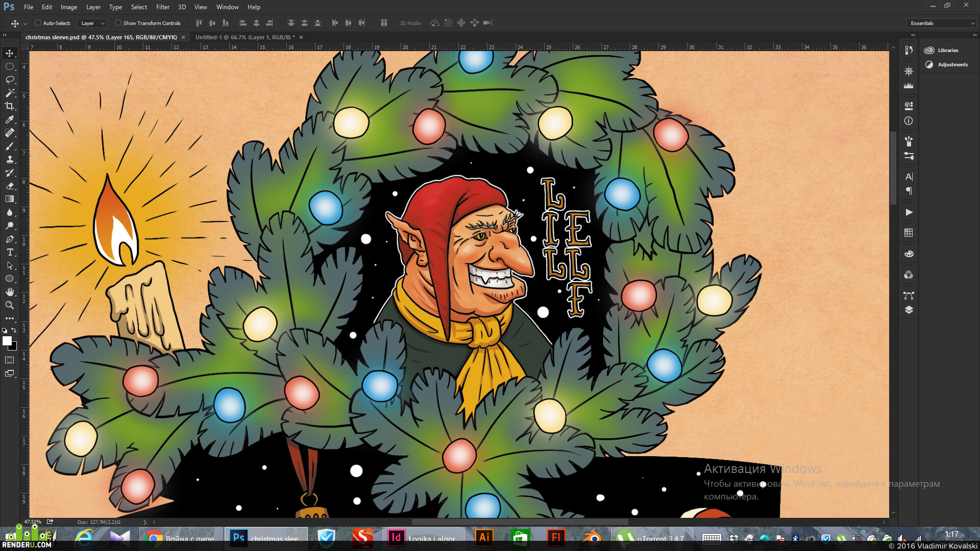Select the Zoom tool
Image resolution: width=980 pixels, height=551 pixels.
pos(10,305)
